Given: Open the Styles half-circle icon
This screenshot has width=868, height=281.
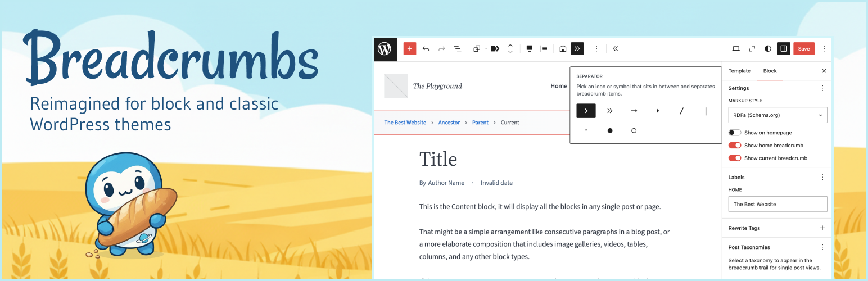Looking at the screenshot, I should (x=768, y=49).
